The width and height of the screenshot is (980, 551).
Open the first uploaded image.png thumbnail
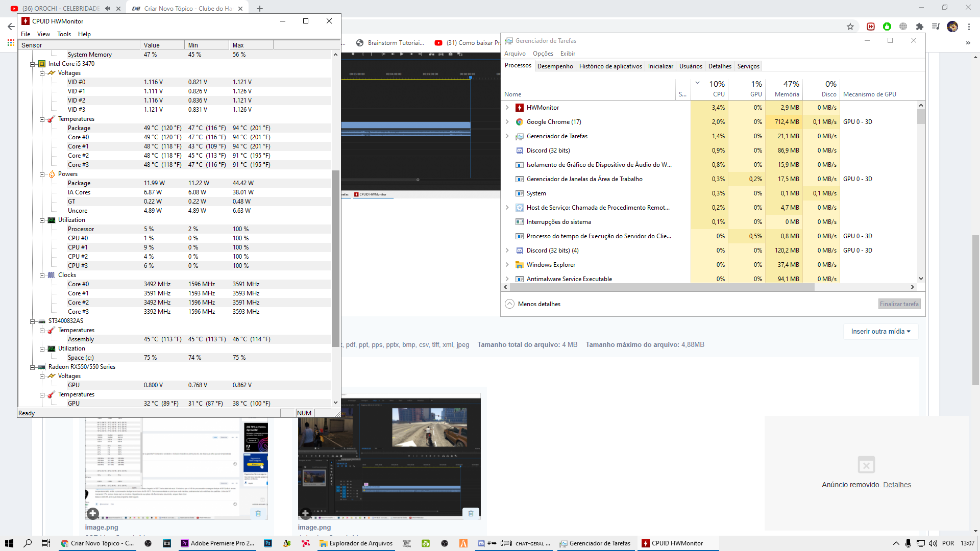pos(177,468)
